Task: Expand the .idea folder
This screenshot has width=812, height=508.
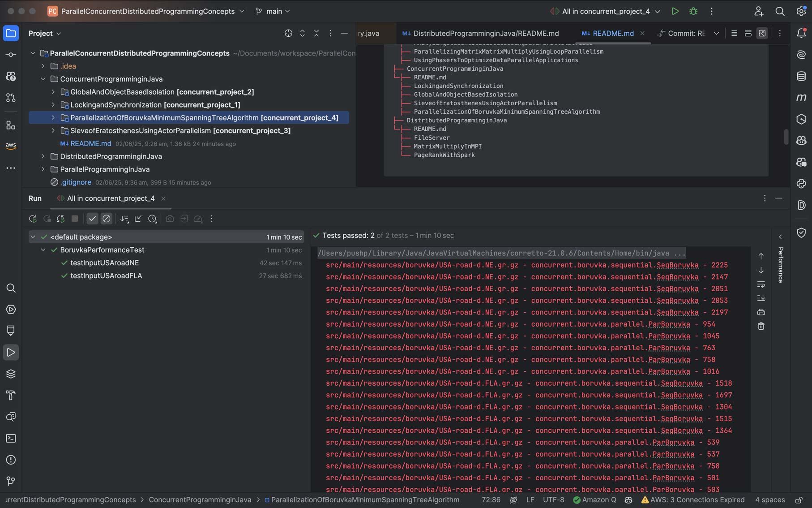Action: point(43,66)
